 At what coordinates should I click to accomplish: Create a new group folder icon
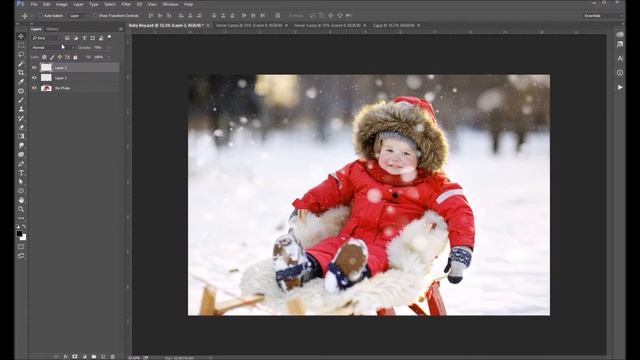click(94, 356)
